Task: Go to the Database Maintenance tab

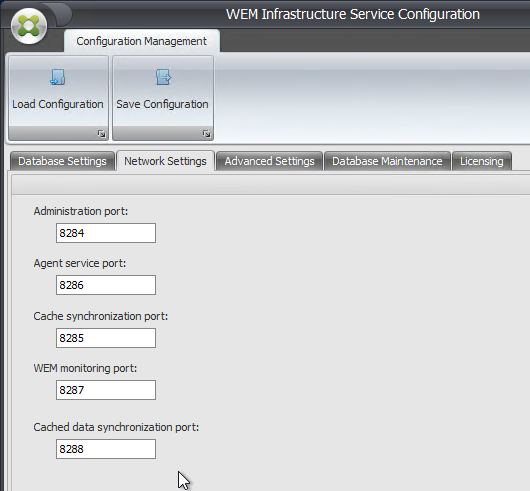Action: pos(387,161)
